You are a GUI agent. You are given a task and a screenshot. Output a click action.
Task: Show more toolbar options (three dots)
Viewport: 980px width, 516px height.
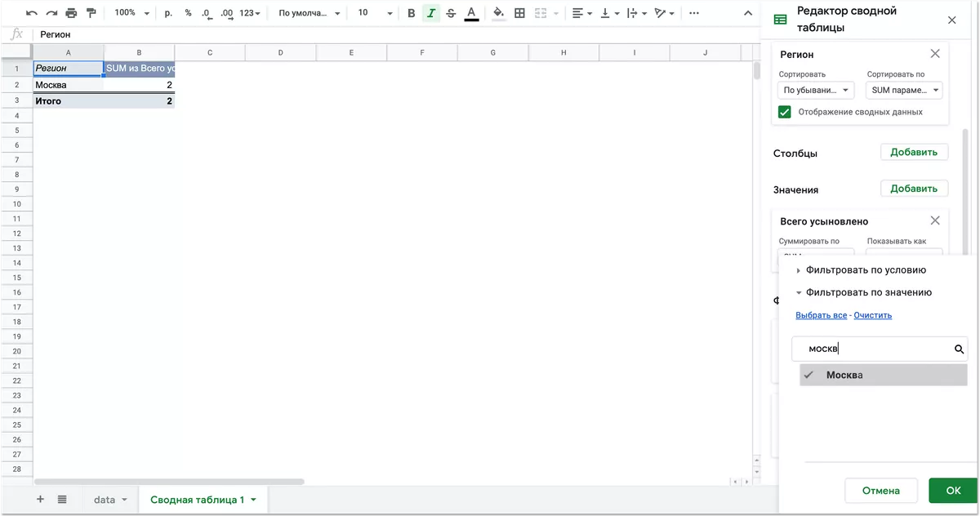pyautogui.click(x=694, y=13)
